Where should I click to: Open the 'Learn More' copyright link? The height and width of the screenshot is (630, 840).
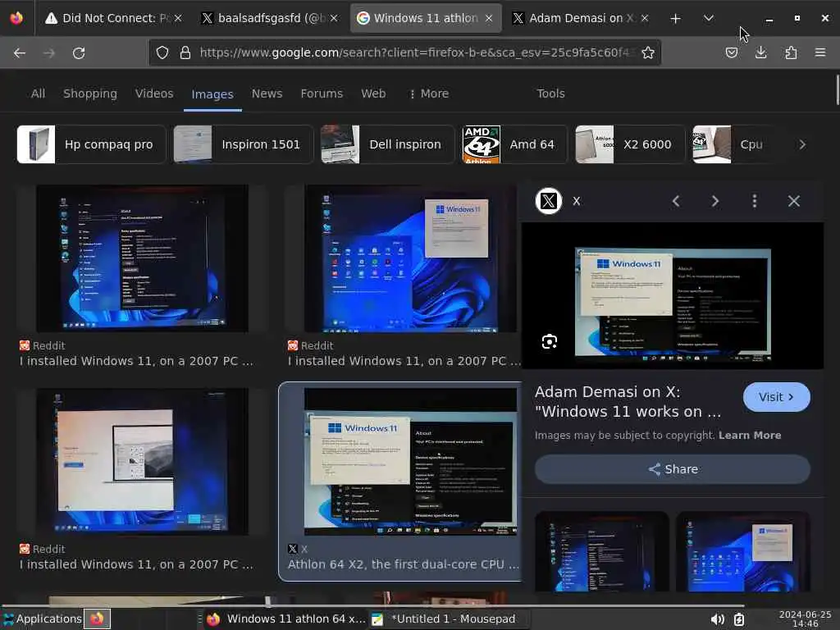pos(750,436)
